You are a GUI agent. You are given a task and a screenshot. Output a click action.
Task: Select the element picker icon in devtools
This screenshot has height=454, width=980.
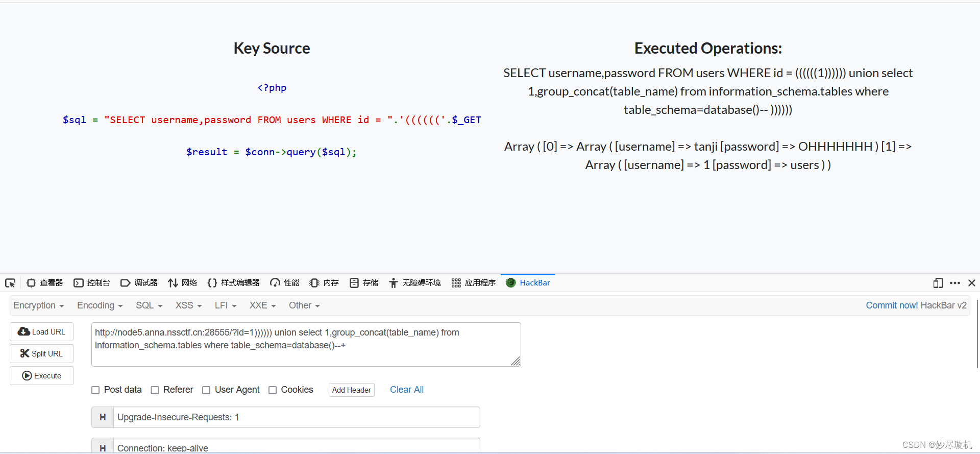(10, 283)
